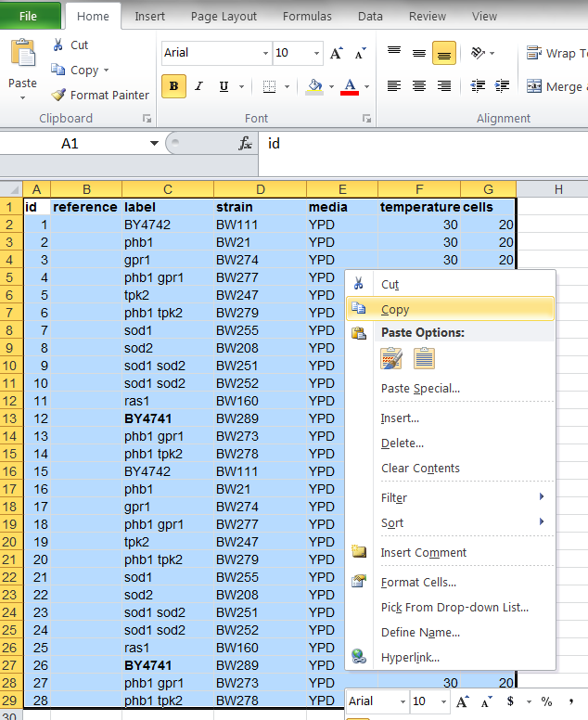Click mini toolbar Shrink Font icon
The width and height of the screenshot is (588, 720).
click(x=487, y=701)
